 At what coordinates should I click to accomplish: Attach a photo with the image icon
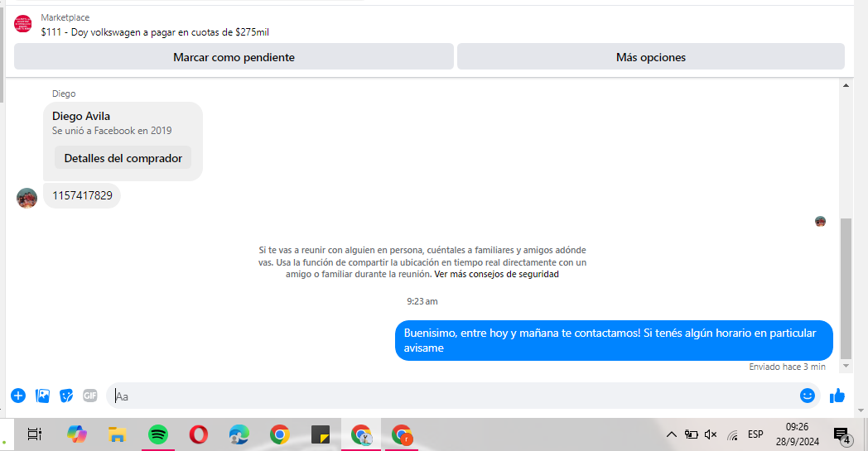coord(42,396)
